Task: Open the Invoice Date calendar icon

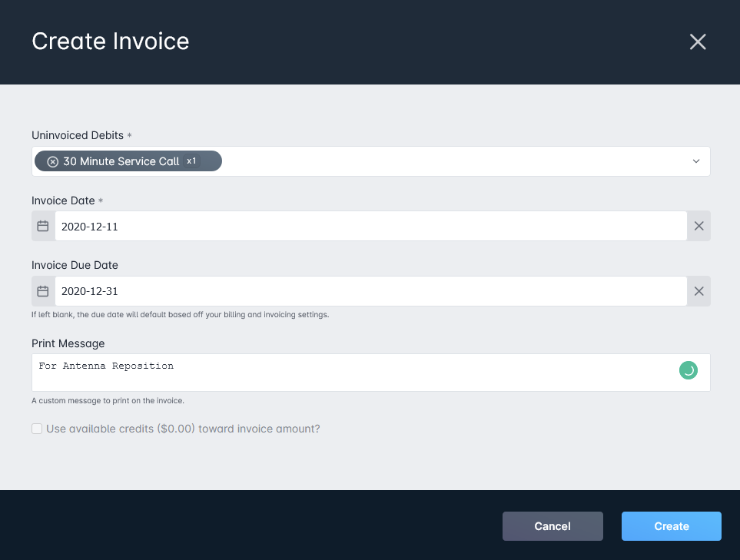Action: point(43,226)
